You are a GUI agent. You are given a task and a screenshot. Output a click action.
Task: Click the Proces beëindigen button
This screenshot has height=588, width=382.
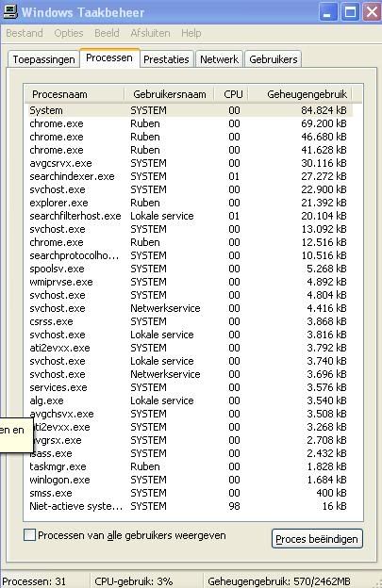tap(317, 539)
